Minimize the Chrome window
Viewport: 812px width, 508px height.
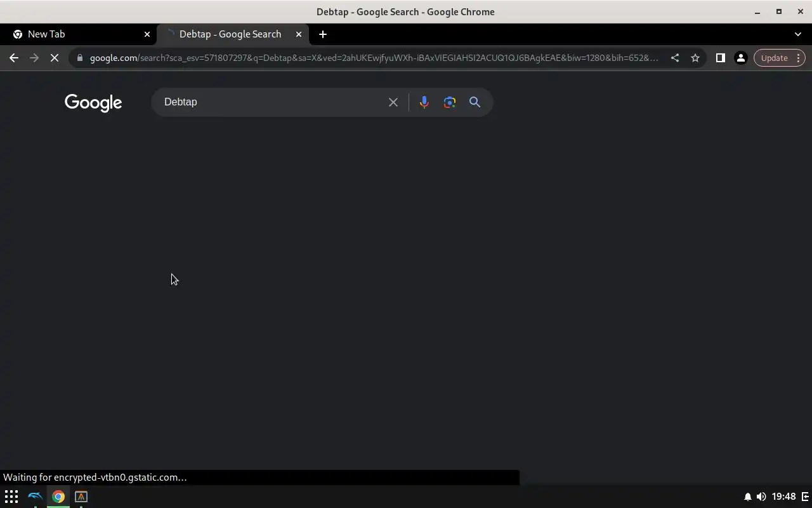point(757,11)
